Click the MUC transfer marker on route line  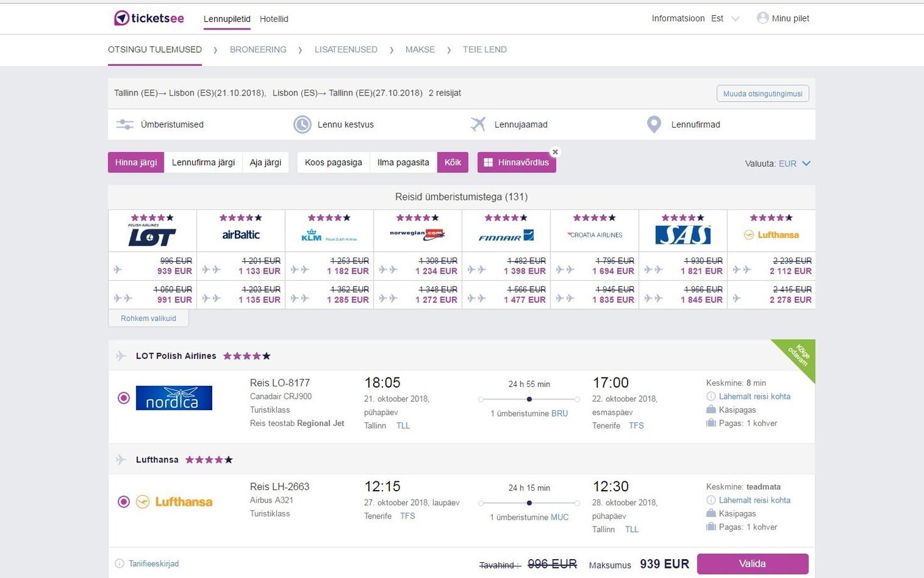[529, 503]
